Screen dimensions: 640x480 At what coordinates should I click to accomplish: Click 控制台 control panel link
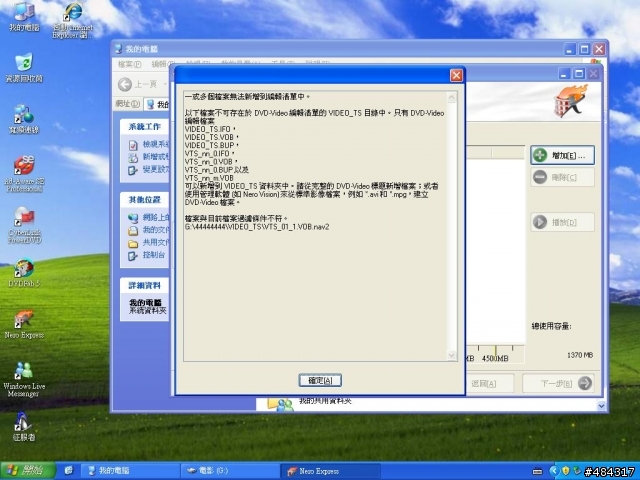pyautogui.click(x=147, y=256)
